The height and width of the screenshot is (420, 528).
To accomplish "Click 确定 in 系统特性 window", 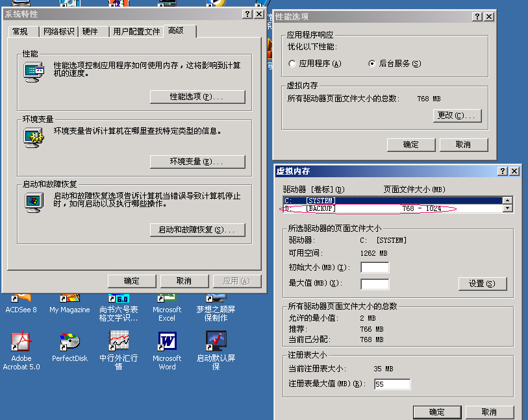I will pyautogui.click(x=132, y=281).
